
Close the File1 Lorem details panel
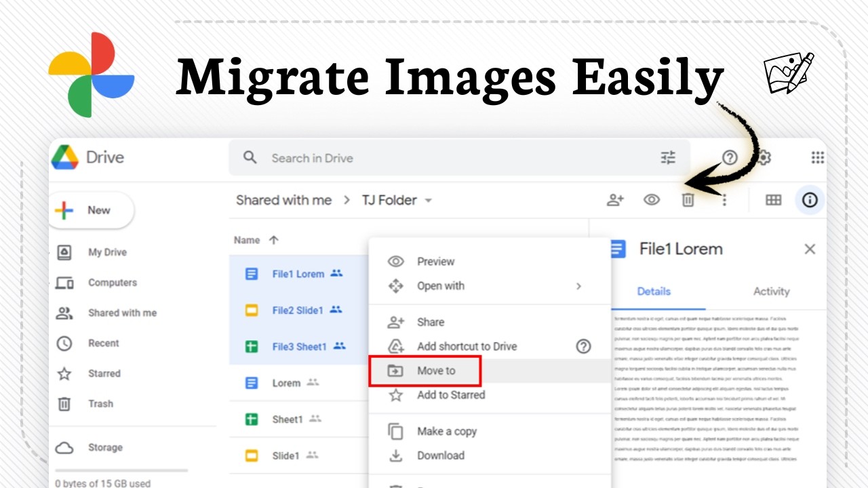pyautogui.click(x=810, y=249)
